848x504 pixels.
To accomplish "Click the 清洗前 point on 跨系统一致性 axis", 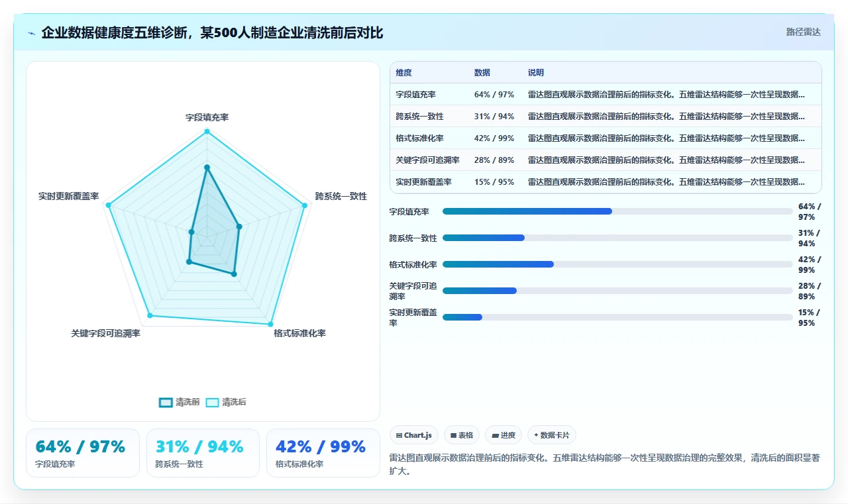I will pos(239,227).
